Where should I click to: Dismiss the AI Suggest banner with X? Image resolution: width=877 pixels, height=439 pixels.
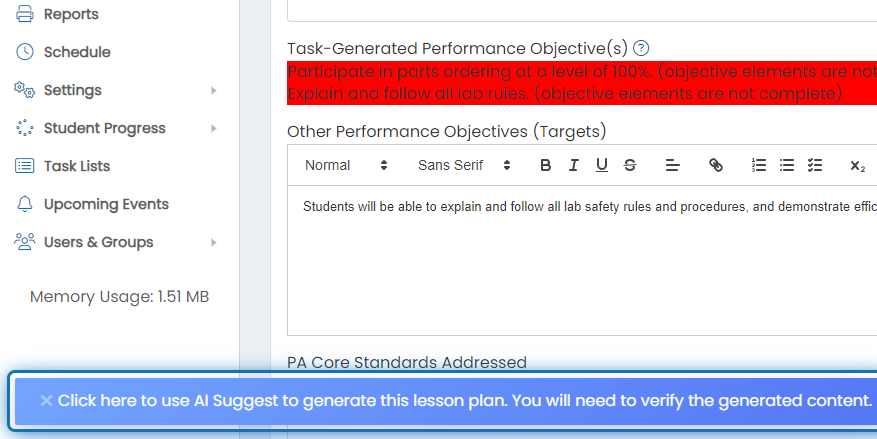click(46, 400)
